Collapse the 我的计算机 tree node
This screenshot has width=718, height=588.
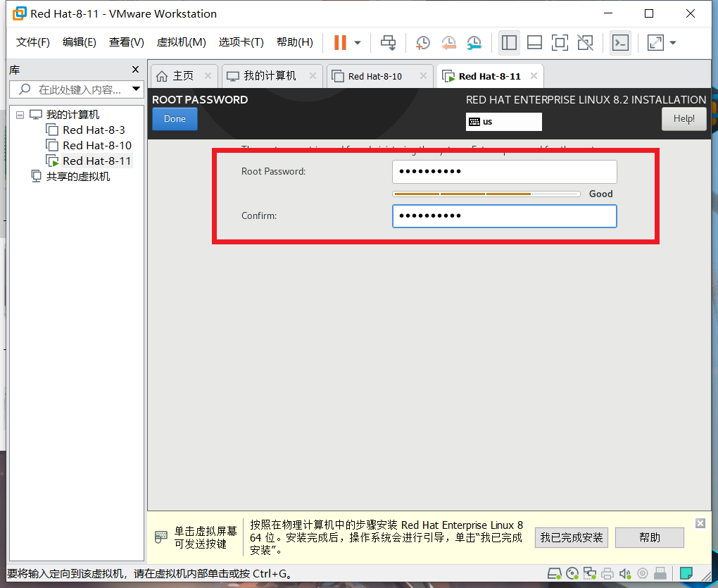(x=20, y=115)
